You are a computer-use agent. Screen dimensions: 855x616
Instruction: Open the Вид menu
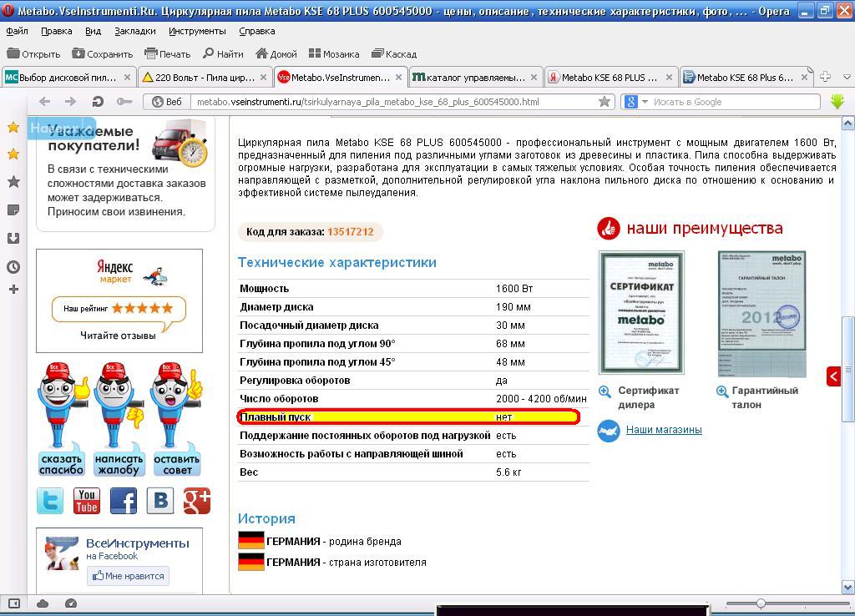pos(94,31)
